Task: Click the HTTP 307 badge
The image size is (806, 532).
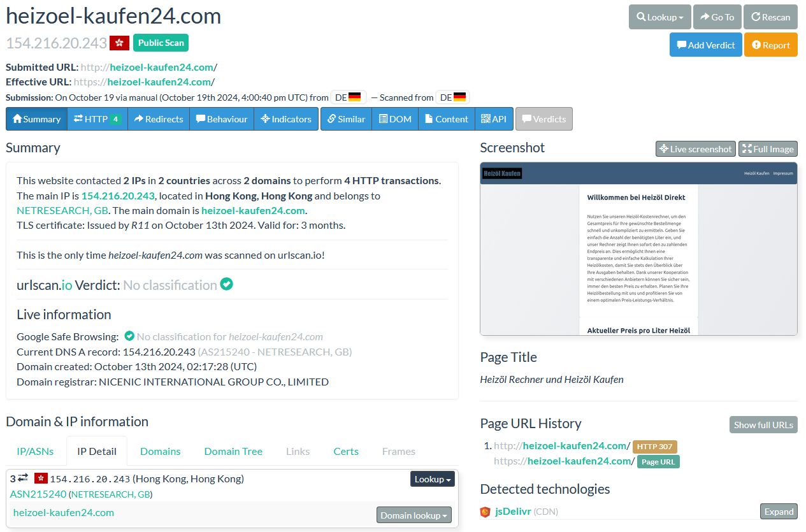Action: coord(654,447)
